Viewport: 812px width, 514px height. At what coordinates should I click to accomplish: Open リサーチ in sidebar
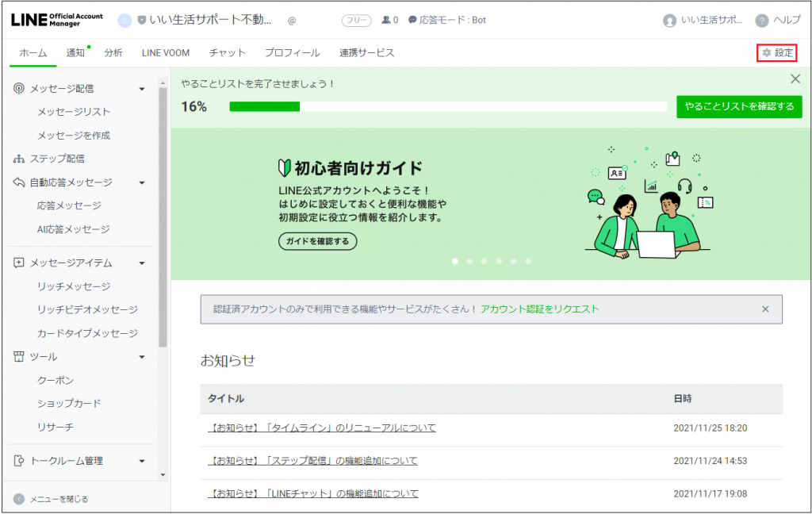[55, 427]
